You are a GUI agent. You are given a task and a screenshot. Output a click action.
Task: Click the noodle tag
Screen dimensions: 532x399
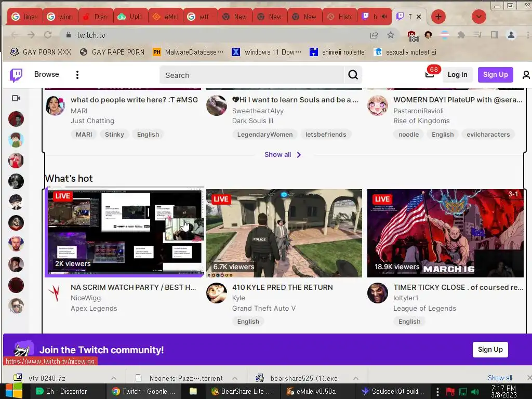[408, 135]
